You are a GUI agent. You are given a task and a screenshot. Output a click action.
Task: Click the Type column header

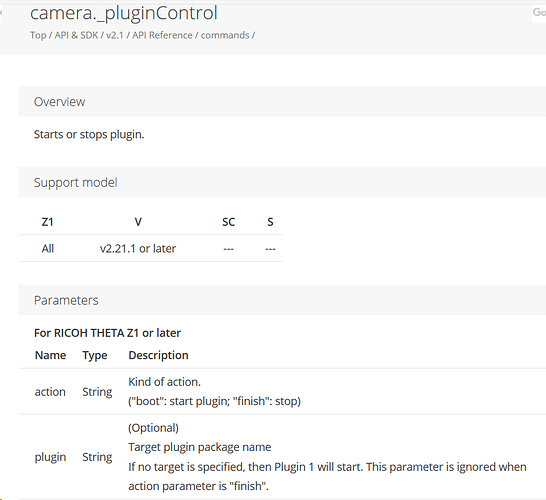(95, 355)
